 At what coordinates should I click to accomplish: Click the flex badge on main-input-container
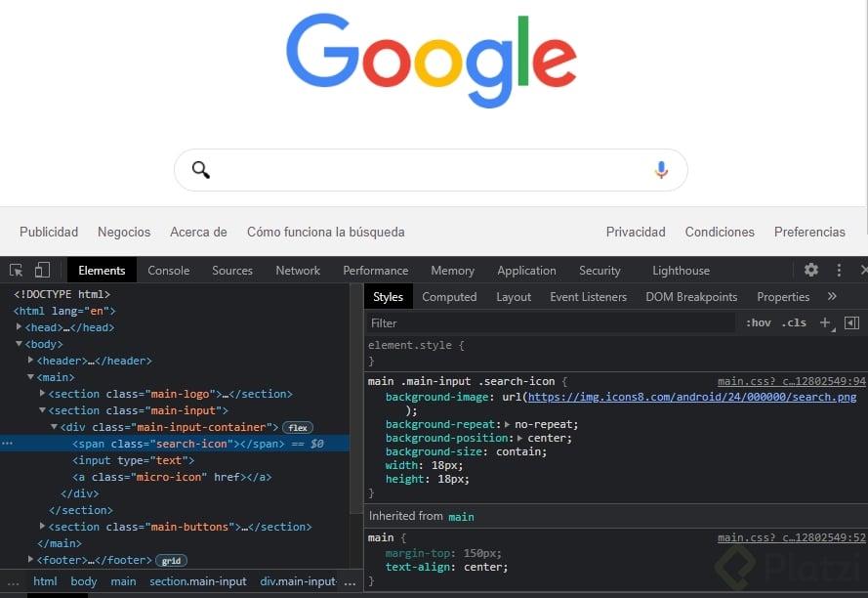click(x=298, y=427)
